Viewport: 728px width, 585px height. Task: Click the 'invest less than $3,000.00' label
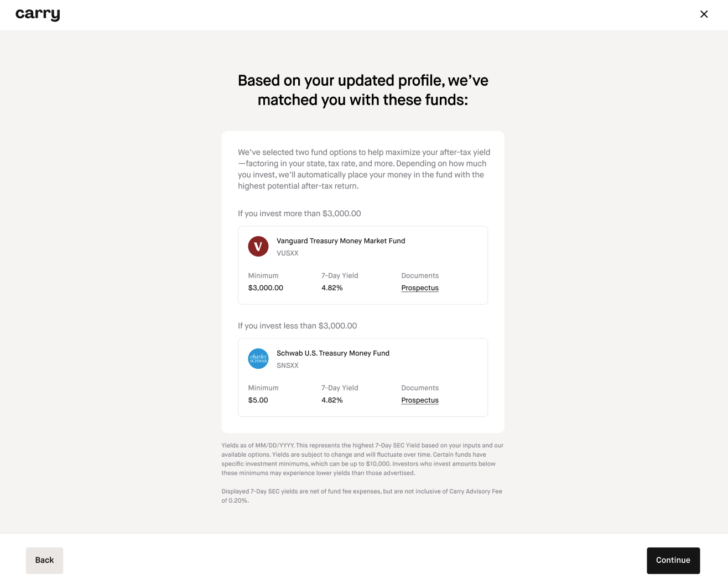coord(298,326)
